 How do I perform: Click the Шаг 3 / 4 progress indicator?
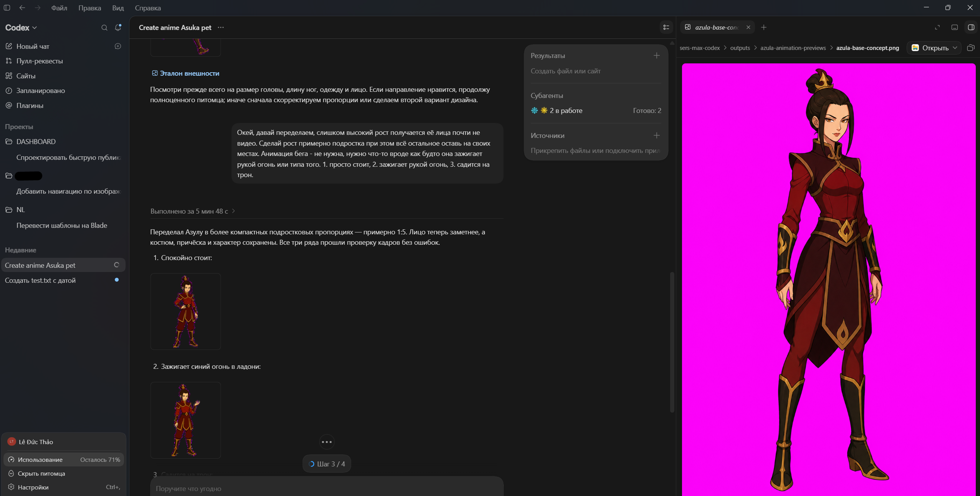pos(327,464)
